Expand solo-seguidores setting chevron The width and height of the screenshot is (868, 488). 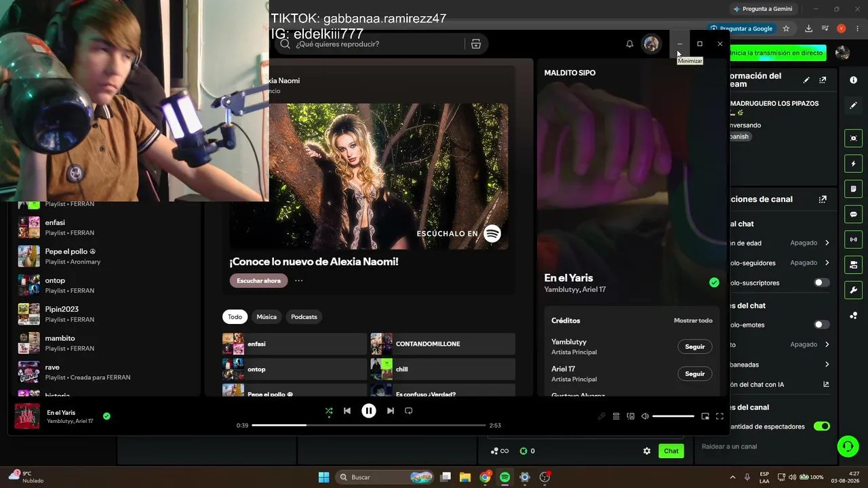pos(827,262)
